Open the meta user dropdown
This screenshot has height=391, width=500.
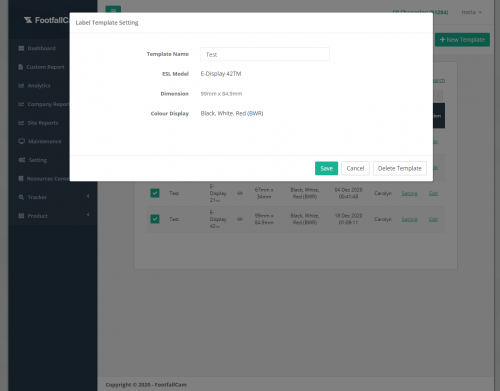point(471,12)
